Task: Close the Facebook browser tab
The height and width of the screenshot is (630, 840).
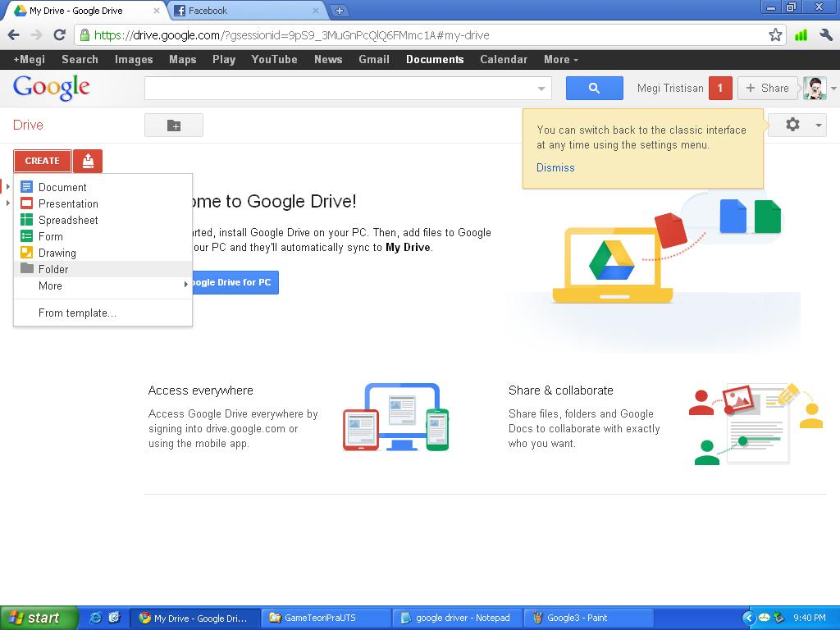Action: pos(316,10)
